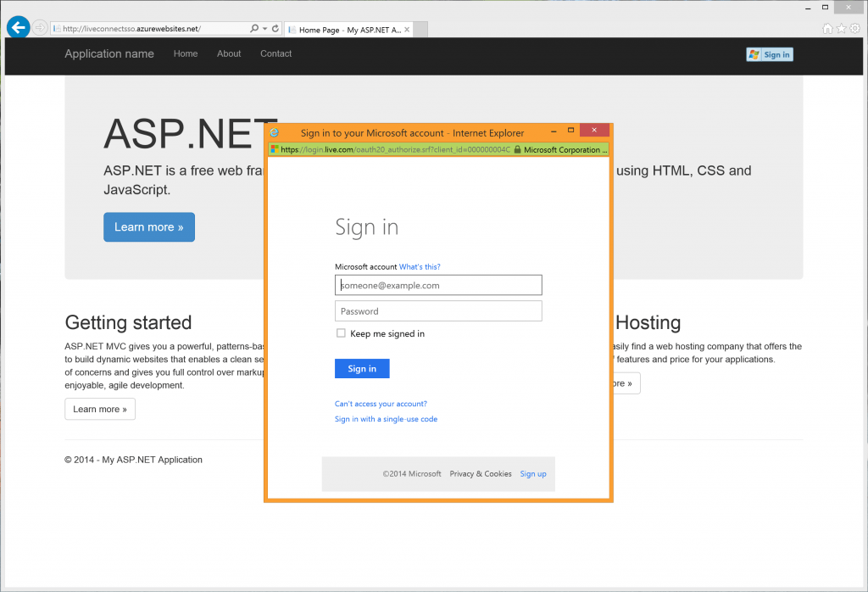
Task: Click the Microsoft Corporation certificate label
Action: coord(565,149)
